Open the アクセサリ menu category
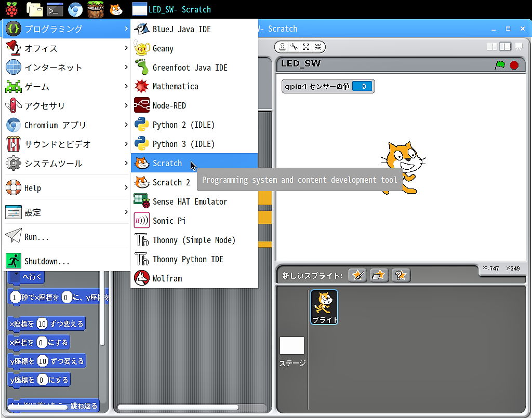Viewport: 532px width, 418px height. pyautogui.click(x=67, y=105)
